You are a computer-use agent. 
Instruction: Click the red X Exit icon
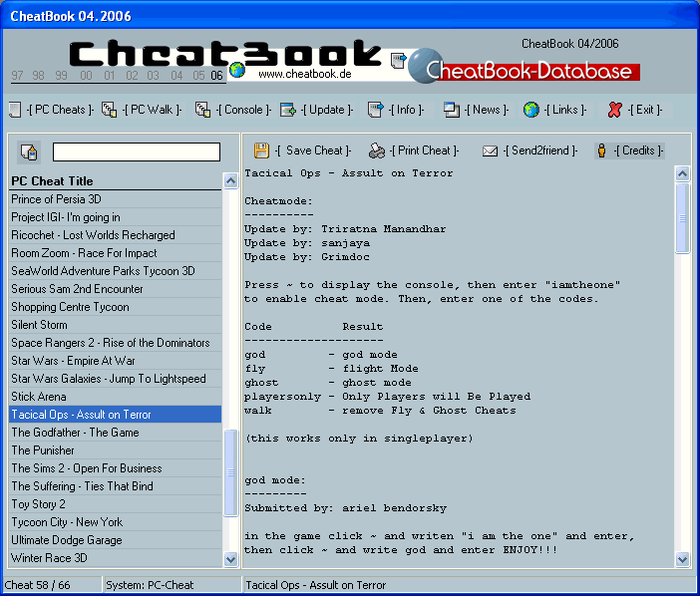[x=614, y=110]
